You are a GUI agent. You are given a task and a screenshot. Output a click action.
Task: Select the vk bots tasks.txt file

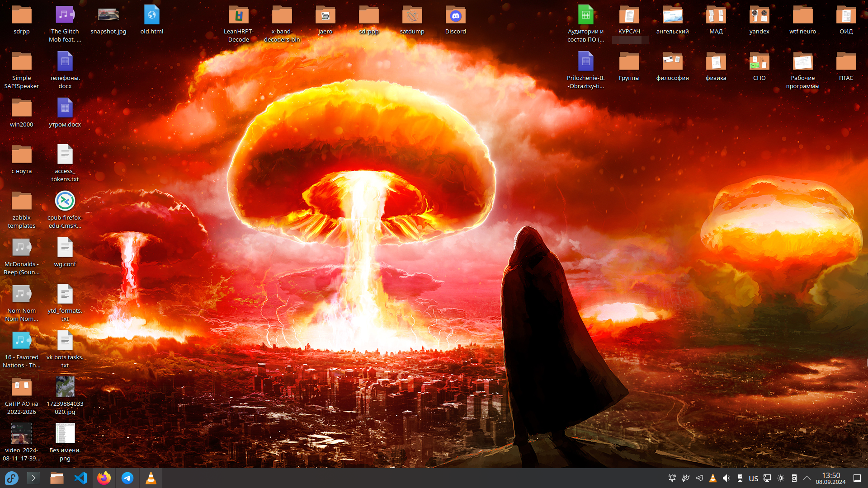coord(65,350)
